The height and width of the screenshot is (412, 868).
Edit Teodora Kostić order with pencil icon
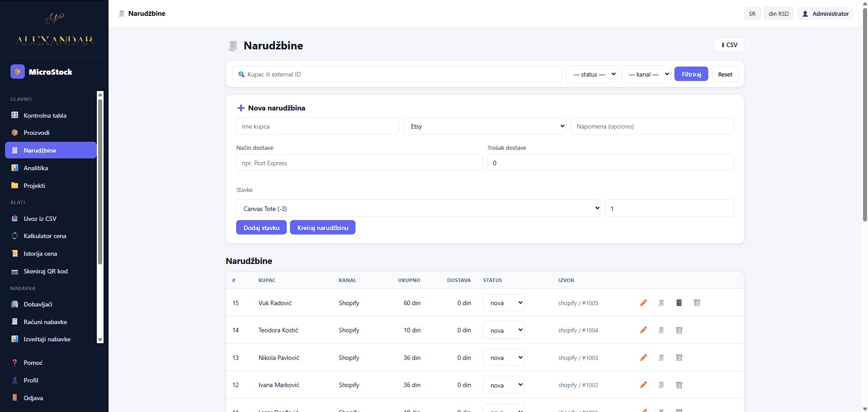(643, 330)
